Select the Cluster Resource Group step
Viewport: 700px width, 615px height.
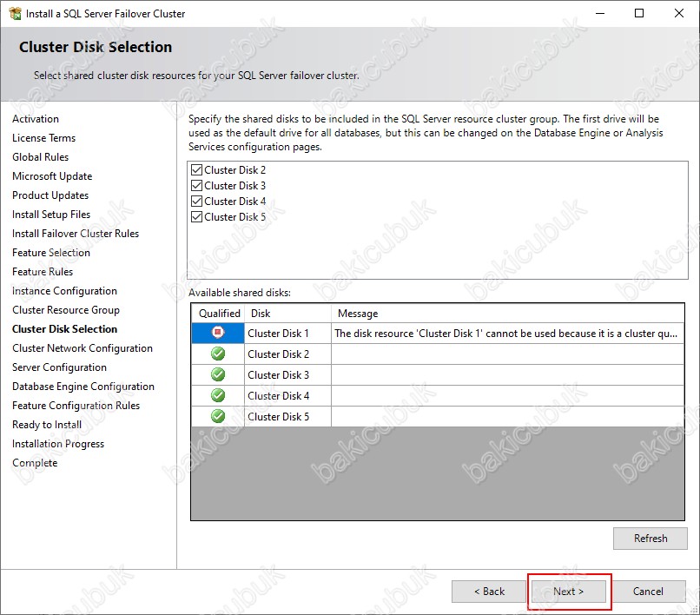pos(66,310)
